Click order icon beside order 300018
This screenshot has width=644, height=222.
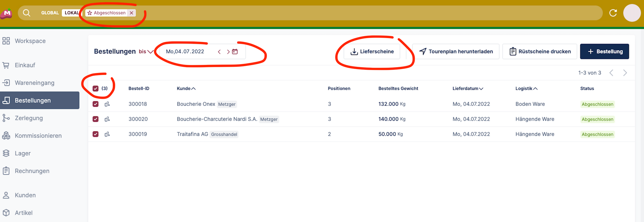point(107,104)
